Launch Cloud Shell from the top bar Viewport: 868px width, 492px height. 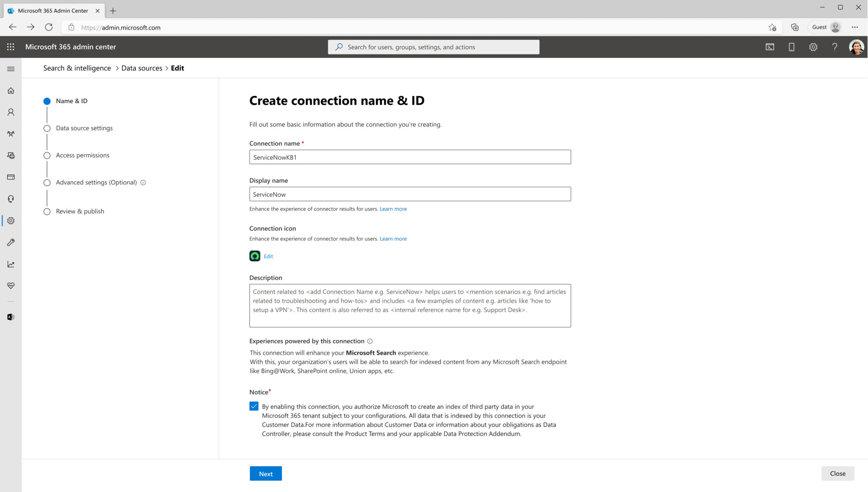(770, 47)
